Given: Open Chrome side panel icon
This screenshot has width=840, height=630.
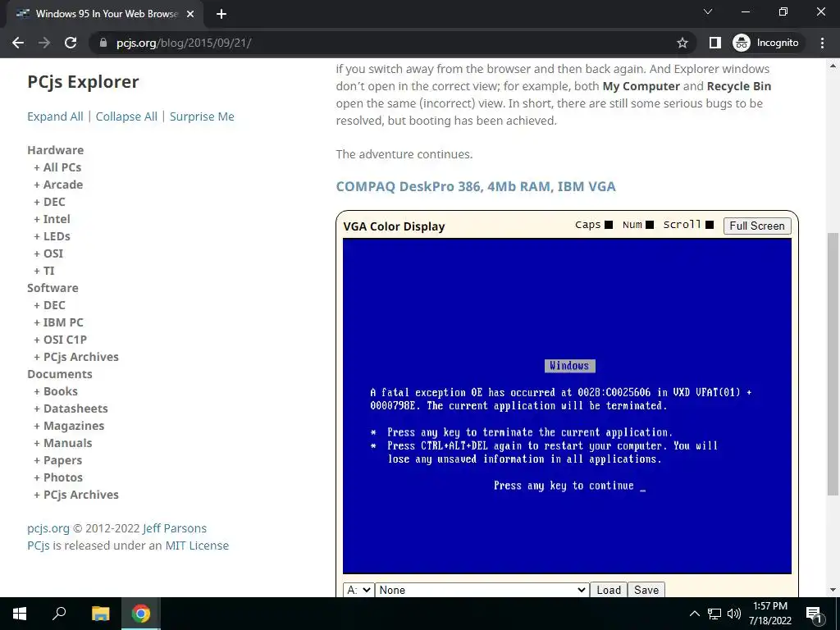Looking at the screenshot, I should point(714,43).
